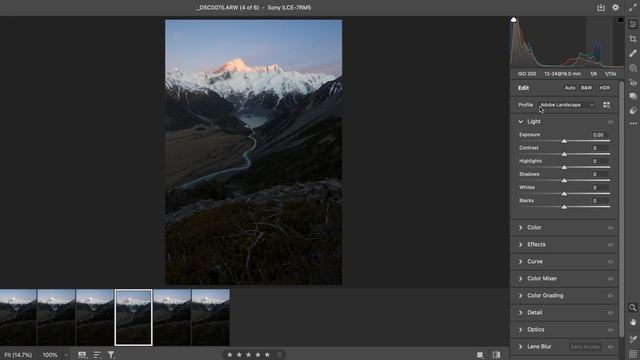Open the More image settings menu
640x360 pixels.
coord(633,123)
